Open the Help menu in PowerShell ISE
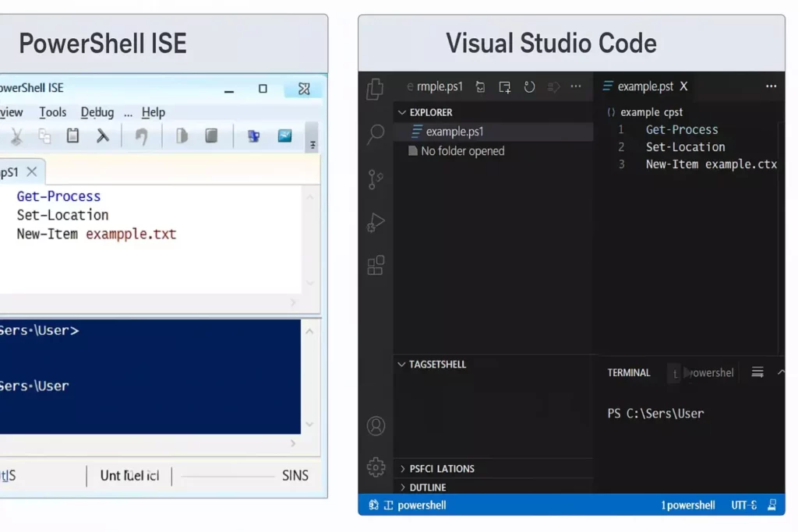 pyautogui.click(x=154, y=112)
